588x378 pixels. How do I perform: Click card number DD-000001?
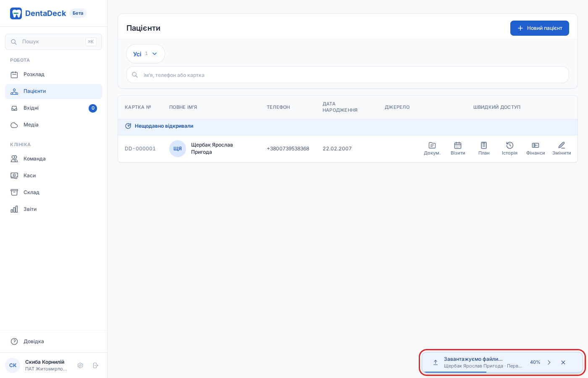[x=140, y=149]
